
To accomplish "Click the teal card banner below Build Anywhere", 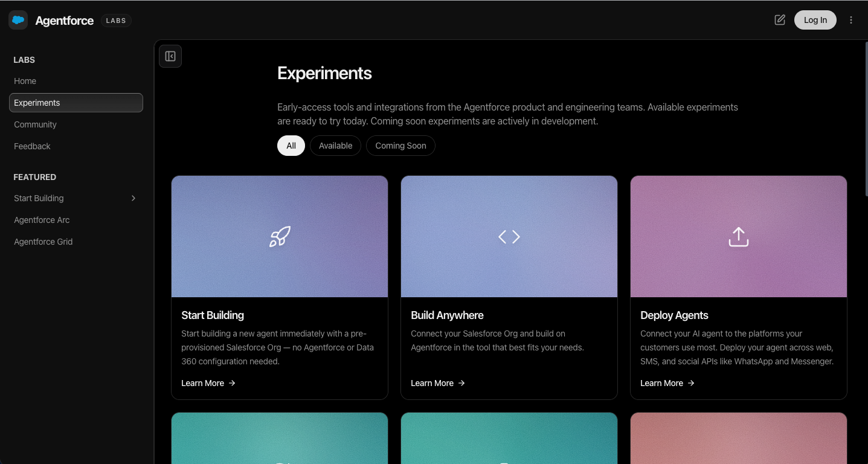I will coord(509,439).
